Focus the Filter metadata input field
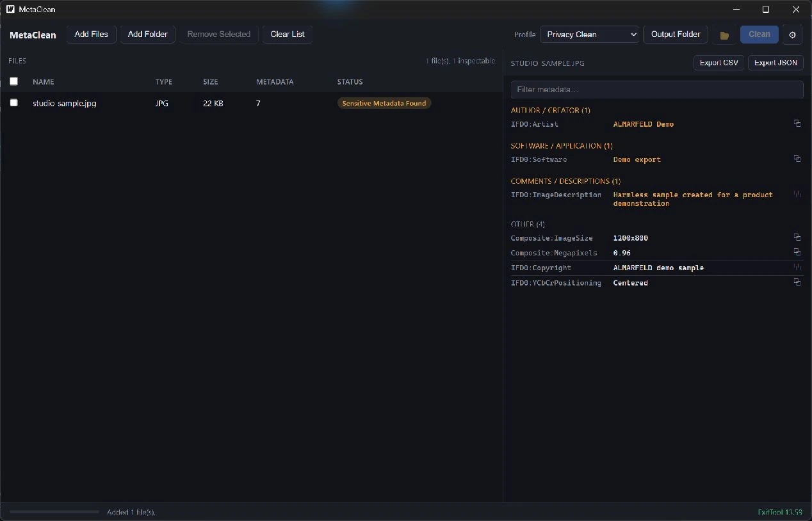The image size is (812, 521). point(657,90)
